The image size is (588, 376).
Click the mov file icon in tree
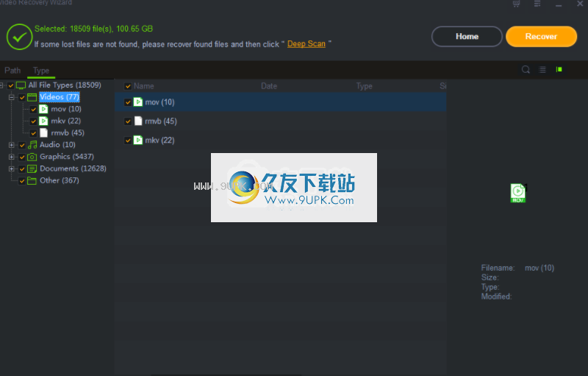44,109
